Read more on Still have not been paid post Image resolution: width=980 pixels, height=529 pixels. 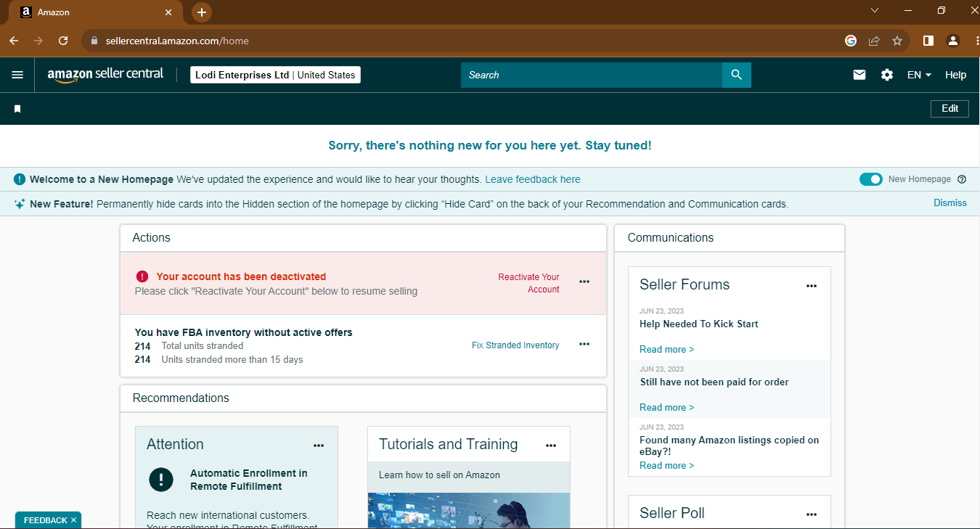[x=666, y=407]
